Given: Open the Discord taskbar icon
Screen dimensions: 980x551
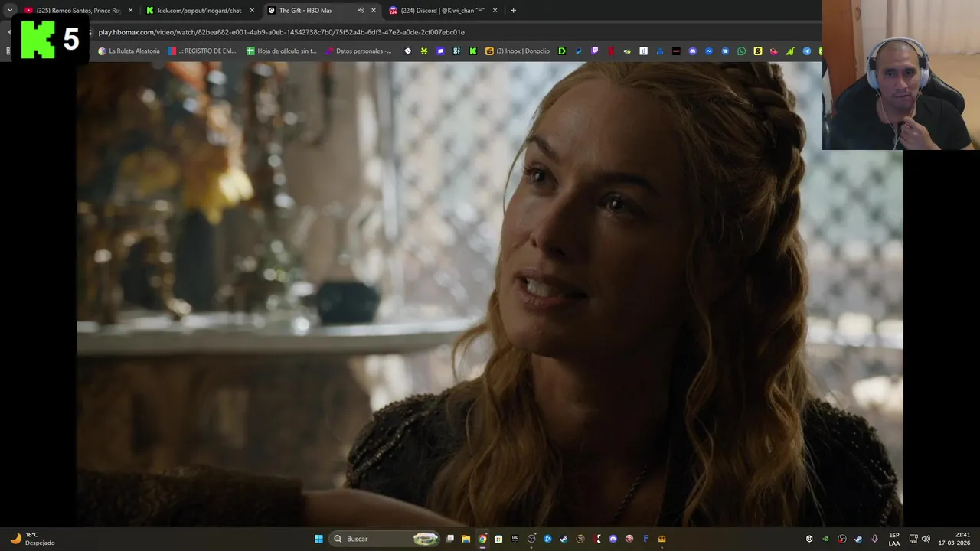Looking at the screenshot, I should point(612,539).
